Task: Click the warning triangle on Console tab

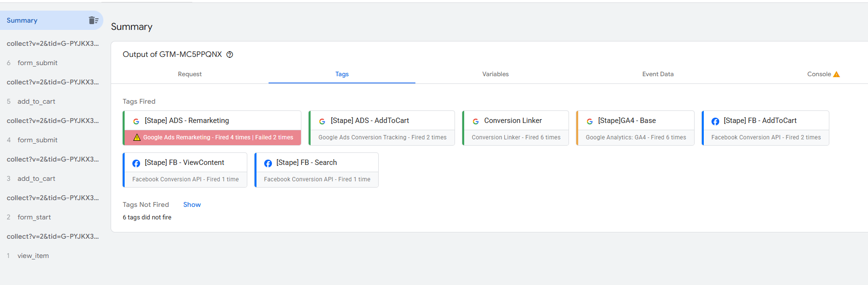Action: click(x=837, y=74)
